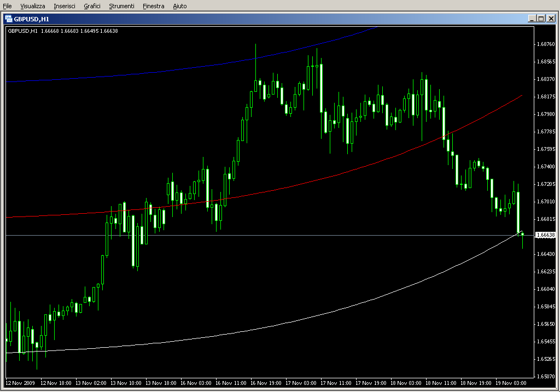The height and width of the screenshot is (392, 560).
Task: Click price level 1.68760 on the scale
Action: point(546,44)
